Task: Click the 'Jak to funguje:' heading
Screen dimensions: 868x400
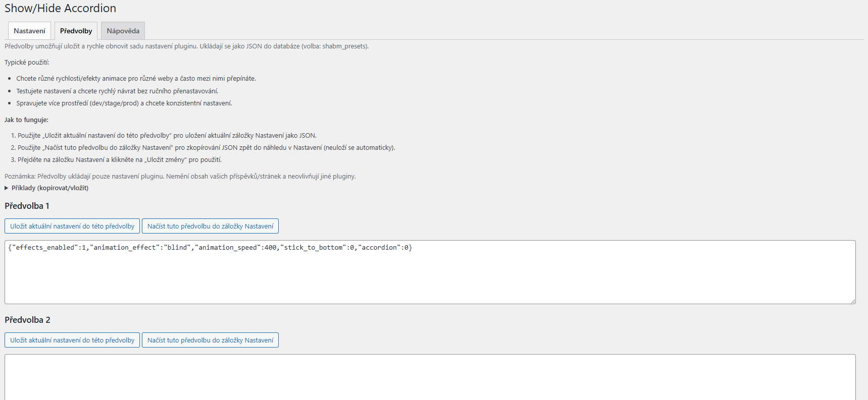Action: 26,120
